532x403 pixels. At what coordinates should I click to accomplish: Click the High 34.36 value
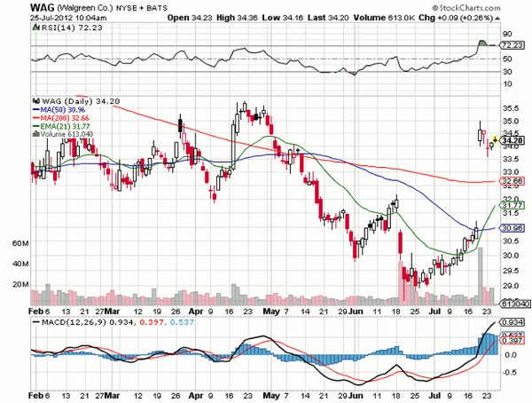[x=237, y=18]
